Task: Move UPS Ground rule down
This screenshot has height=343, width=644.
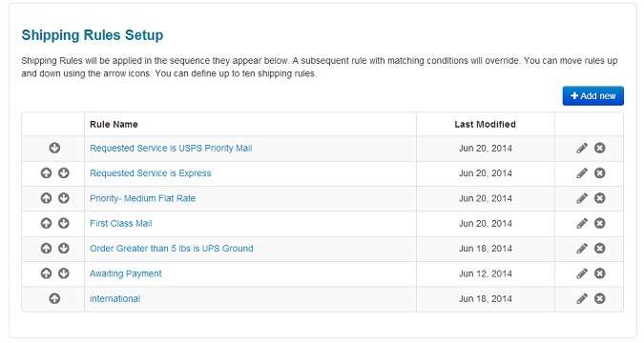Action: (63, 249)
